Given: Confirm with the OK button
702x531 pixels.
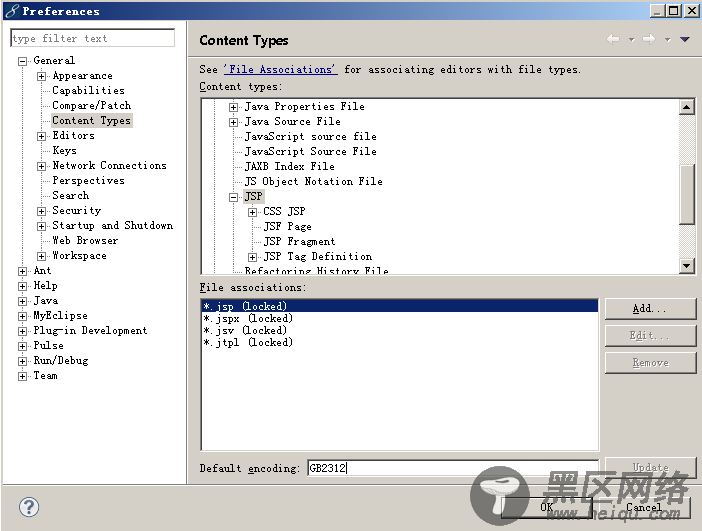Looking at the screenshot, I should click(547, 507).
